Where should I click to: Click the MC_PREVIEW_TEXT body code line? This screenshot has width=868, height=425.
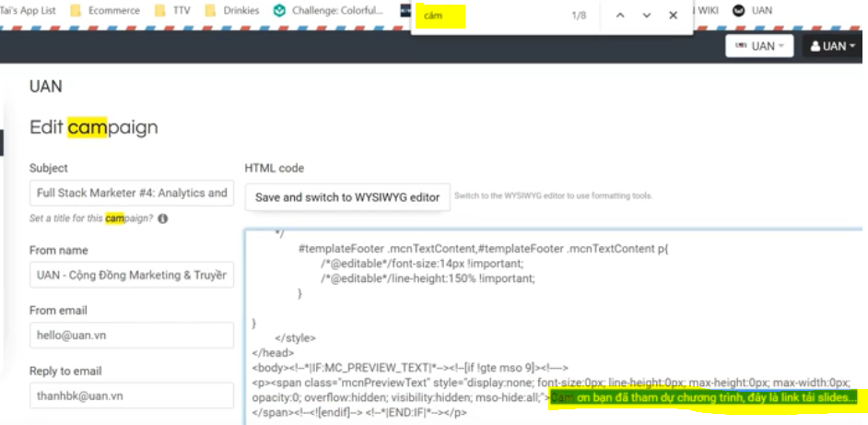click(410, 367)
